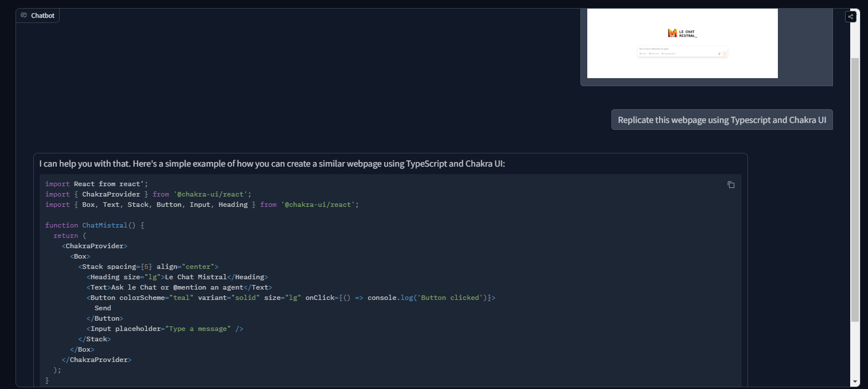Open the uploaded Le Chat webpage screenshot
This screenshot has height=389, width=868.
682,43
